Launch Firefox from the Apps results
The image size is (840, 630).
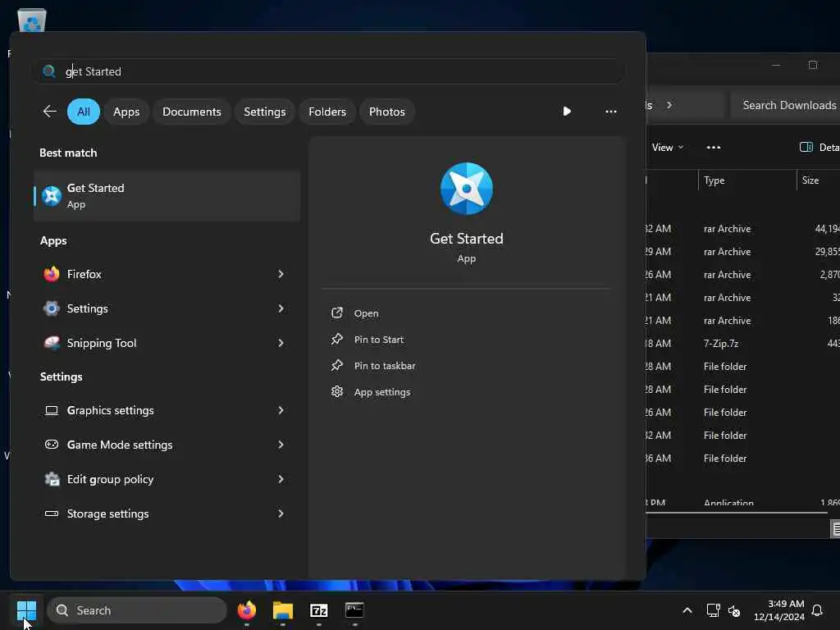(153, 274)
